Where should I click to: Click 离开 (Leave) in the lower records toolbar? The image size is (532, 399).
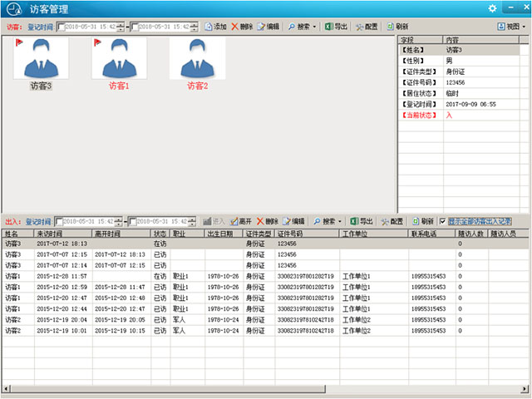click(240, 222)
